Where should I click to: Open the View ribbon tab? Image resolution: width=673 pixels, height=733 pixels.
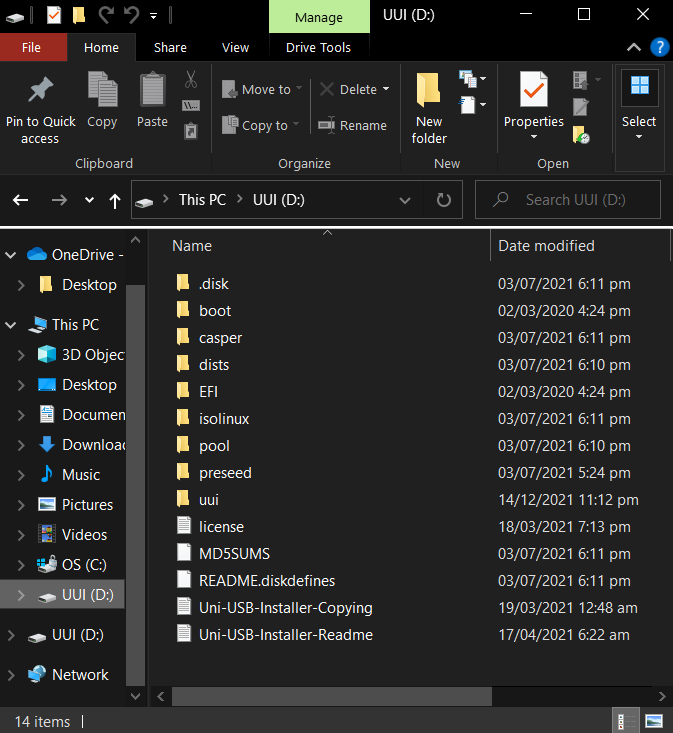coord(235,47)
